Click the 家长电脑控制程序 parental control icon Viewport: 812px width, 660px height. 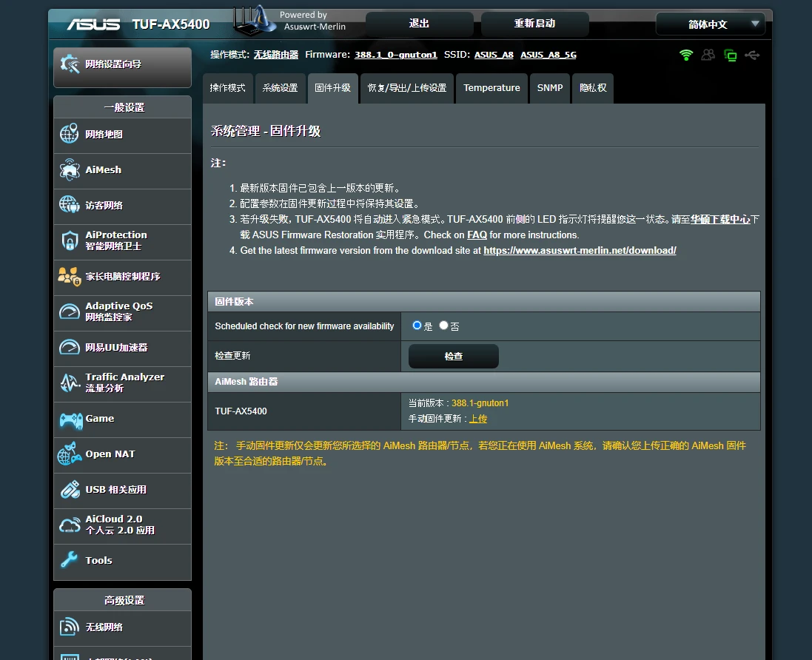click(70, 277)
